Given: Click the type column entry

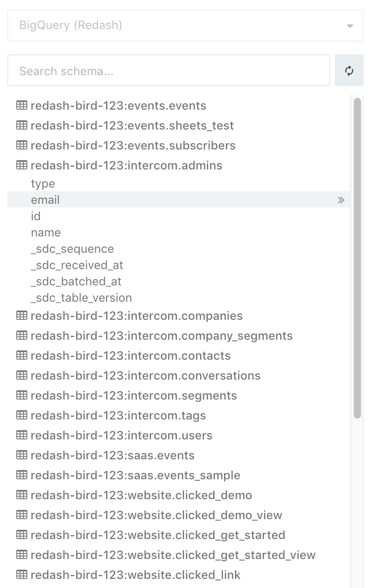Looking at the screenshot, I should click(43, 183).
